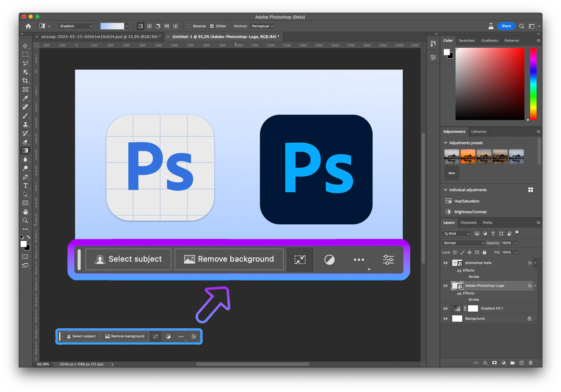Image resolution: width=561 pixels, height=392 pixels.
Task: Click small Select subject button
Action: click(81, 336)
